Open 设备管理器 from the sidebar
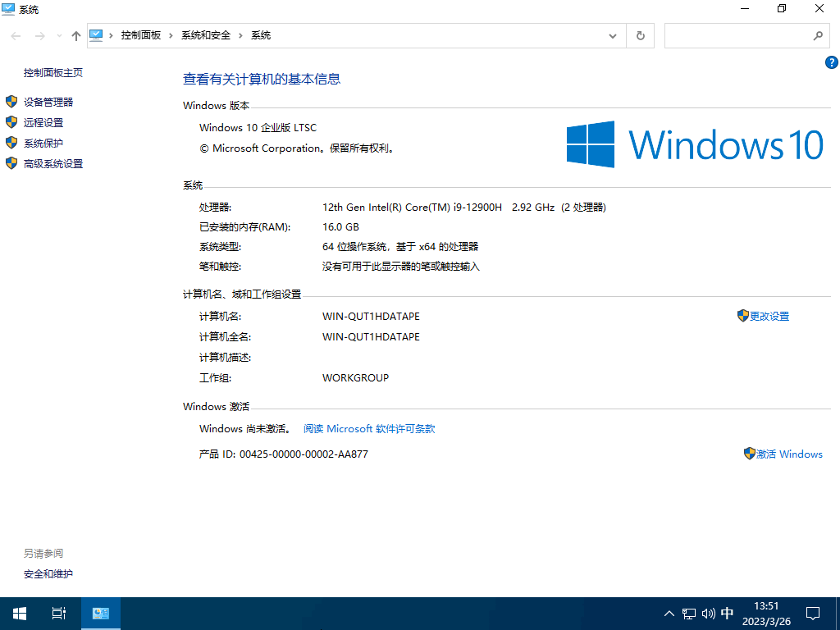Image resolution: width=840 pixels, height=630 pixels. coord(48,102)
